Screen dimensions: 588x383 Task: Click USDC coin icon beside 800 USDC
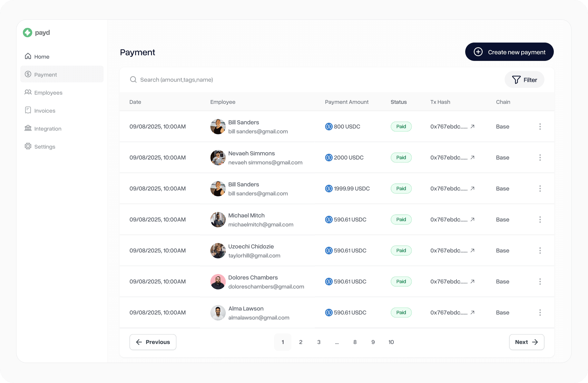(329, 127)
